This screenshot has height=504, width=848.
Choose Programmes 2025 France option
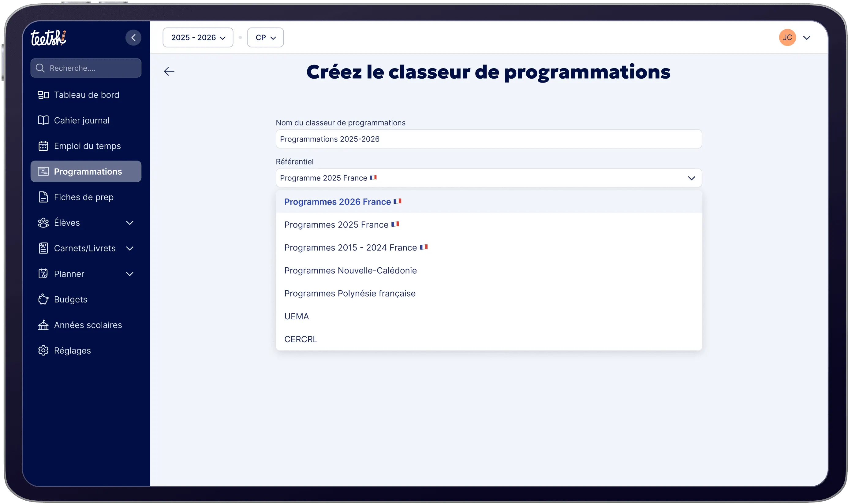[488, 224]
